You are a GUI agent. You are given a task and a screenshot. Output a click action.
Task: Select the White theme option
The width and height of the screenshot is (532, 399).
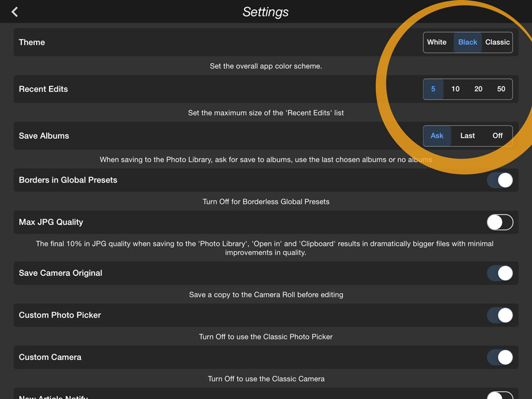point(437,42)
